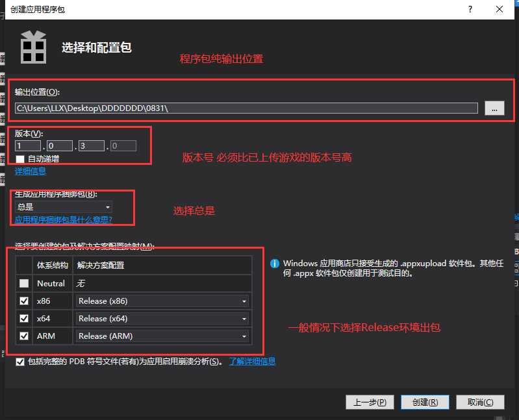The width and height of the screenshot is (519, 420).
Task: Click the 上一步 button
Action: point(369,402)
